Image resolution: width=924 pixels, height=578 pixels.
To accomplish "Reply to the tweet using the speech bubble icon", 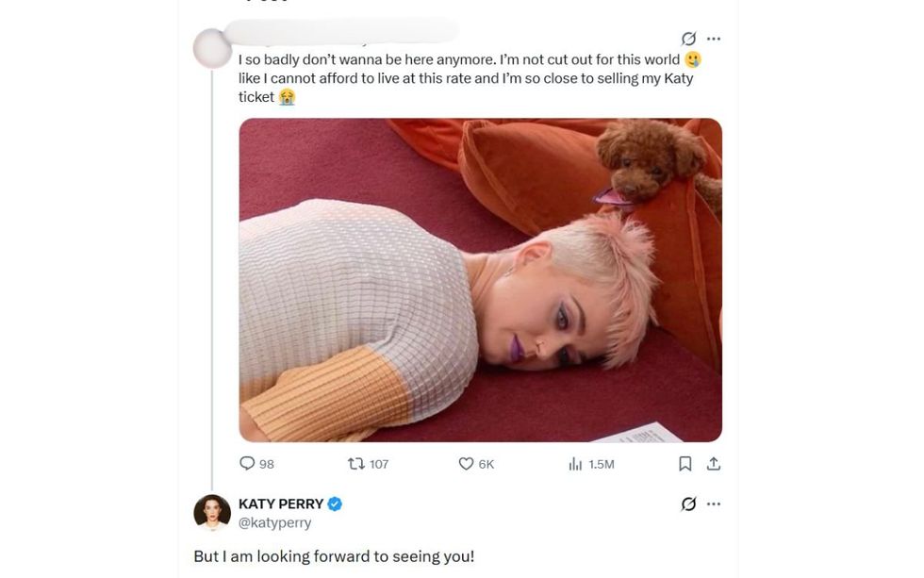I will pos(246,463).
